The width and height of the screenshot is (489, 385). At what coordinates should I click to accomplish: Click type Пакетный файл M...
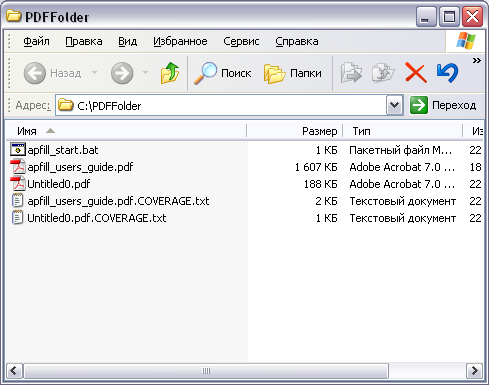click(x=400, y=150)
